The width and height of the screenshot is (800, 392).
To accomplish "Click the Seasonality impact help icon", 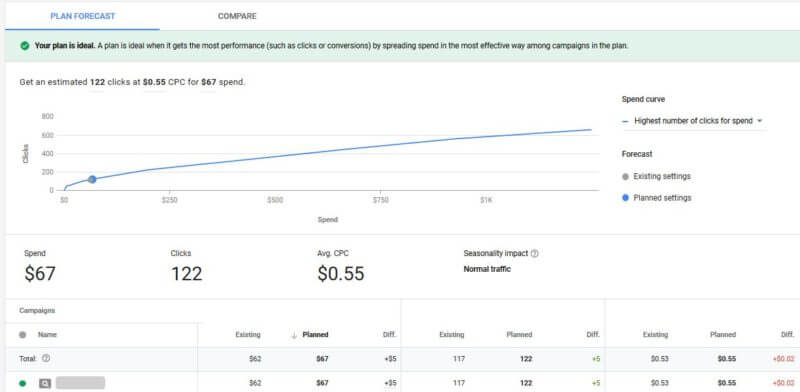I will (535, 253).
